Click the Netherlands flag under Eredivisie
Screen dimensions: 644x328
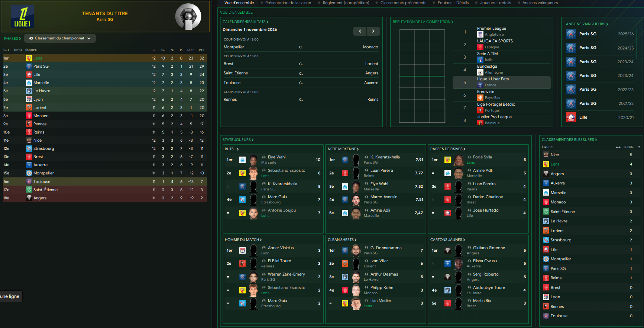480,98
